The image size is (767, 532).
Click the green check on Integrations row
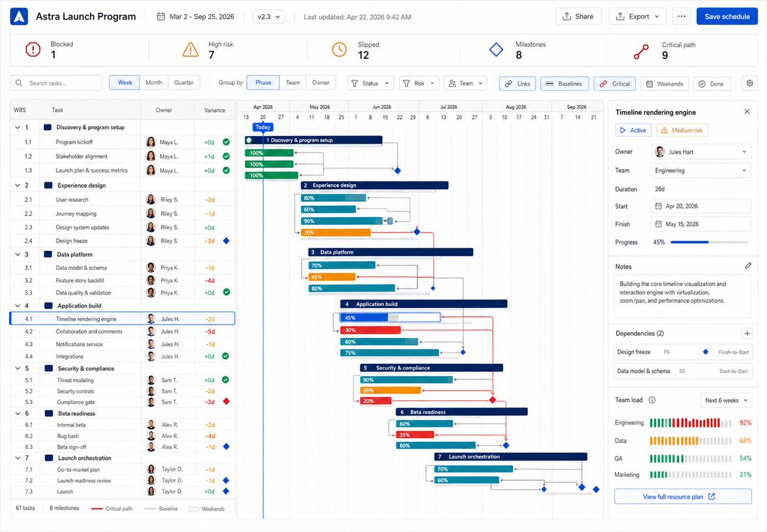(x=226, y=356)
